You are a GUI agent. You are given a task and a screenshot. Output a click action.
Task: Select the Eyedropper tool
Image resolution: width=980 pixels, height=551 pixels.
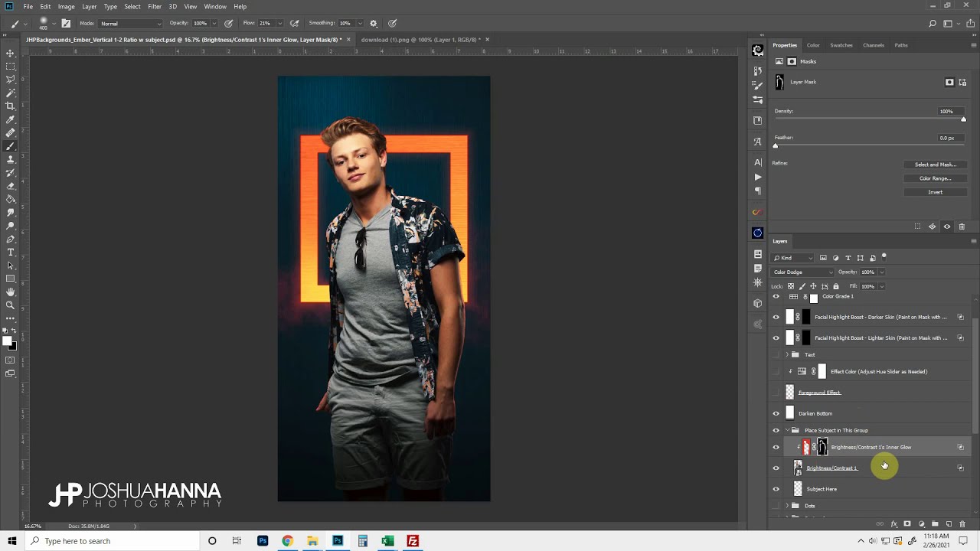tap(10, 119)
